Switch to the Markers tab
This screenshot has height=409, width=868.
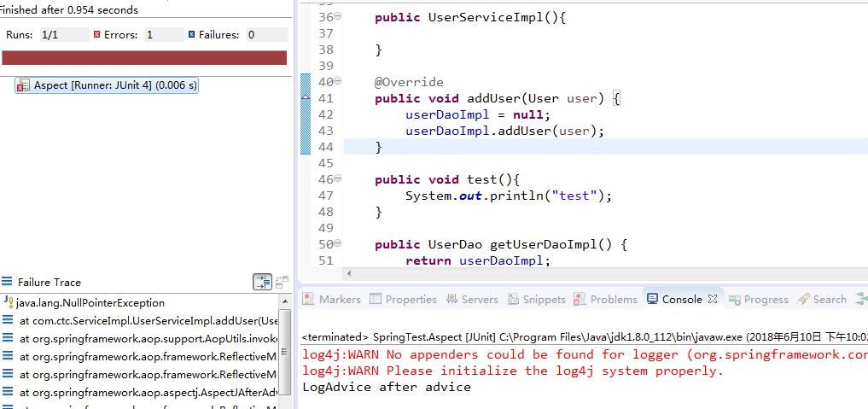tap(332, 300)
